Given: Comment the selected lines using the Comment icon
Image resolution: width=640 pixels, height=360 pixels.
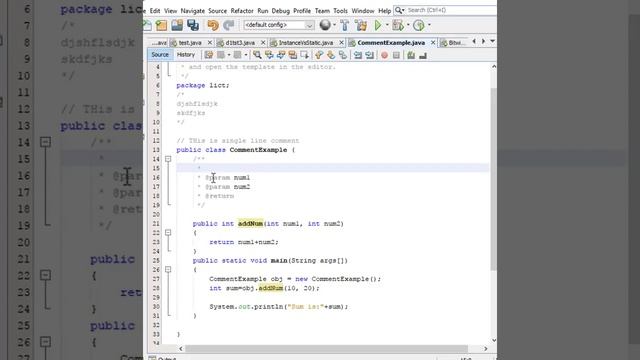Looking at the screenshot, I should point(411,55).
